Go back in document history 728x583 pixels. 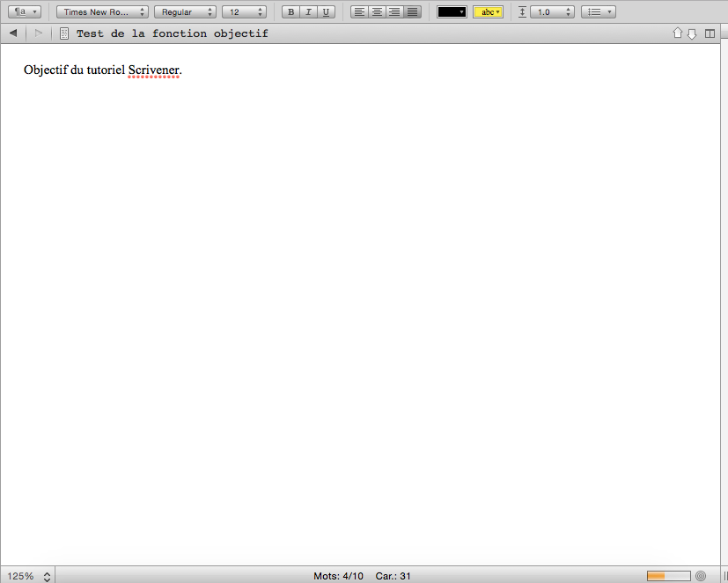[13, 33]
